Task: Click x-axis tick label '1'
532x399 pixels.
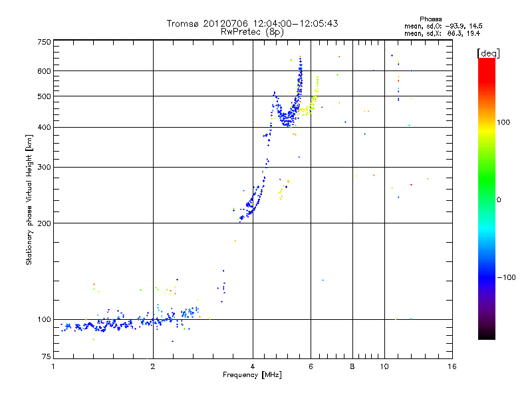Action: click(x=53, y=366)
